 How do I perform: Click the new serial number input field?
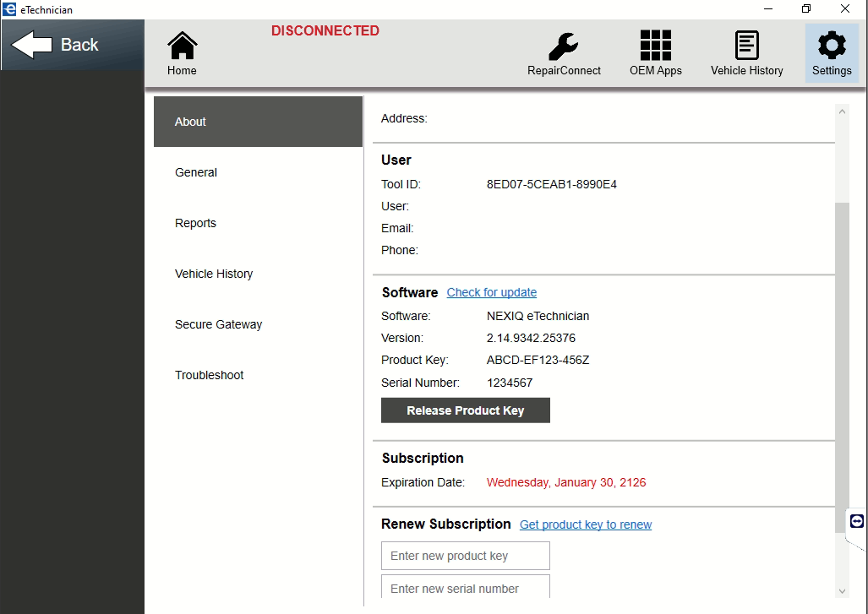pyautogui.click(x=465, y=587)
